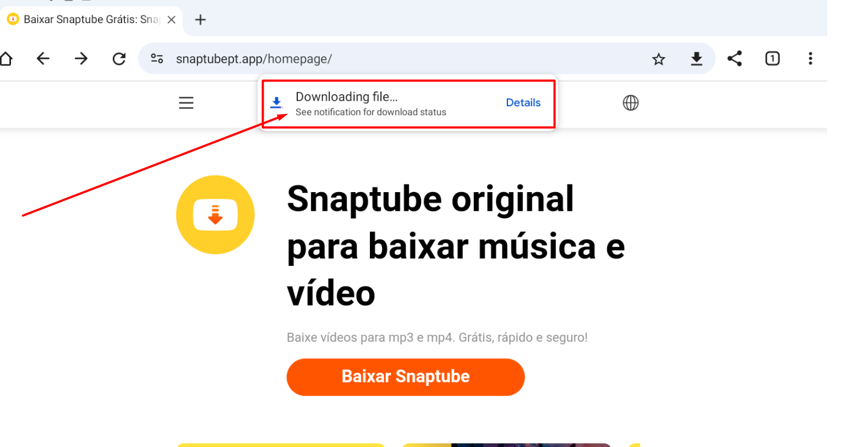
Task: Bookmark this page with the star icon
Action: pyautogui.click(x=658, y=59)
